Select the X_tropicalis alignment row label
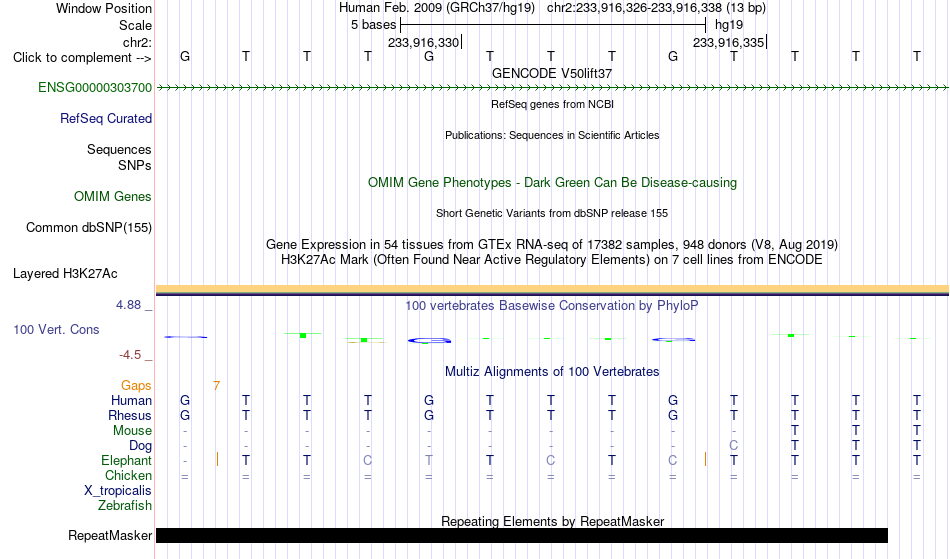Viewport: 950px width, 559px height. pyautogui.click(x=118, y=491)
